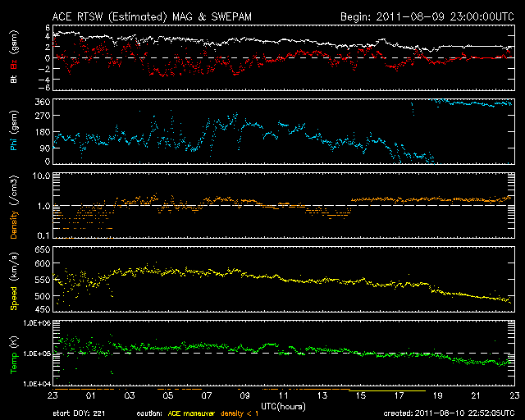The image size is (525, 420).
Task: Select the '09' hour label on the time axis
Action: (245, 395)
